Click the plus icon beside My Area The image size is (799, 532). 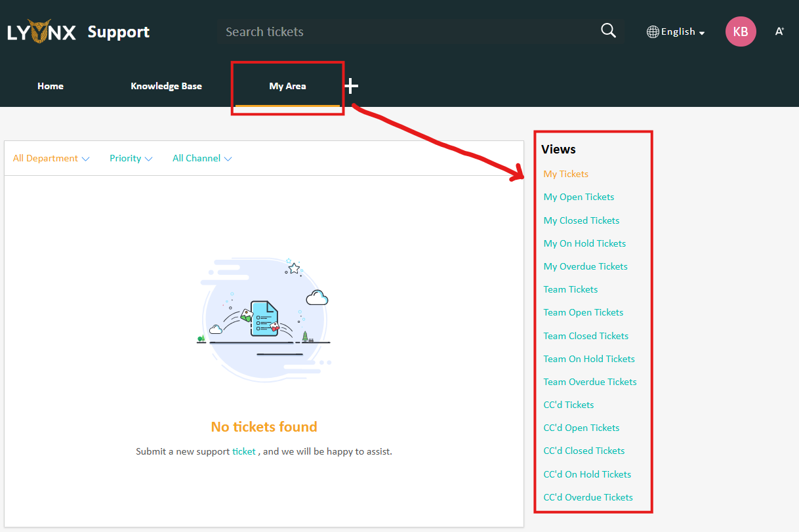(352, 86)
